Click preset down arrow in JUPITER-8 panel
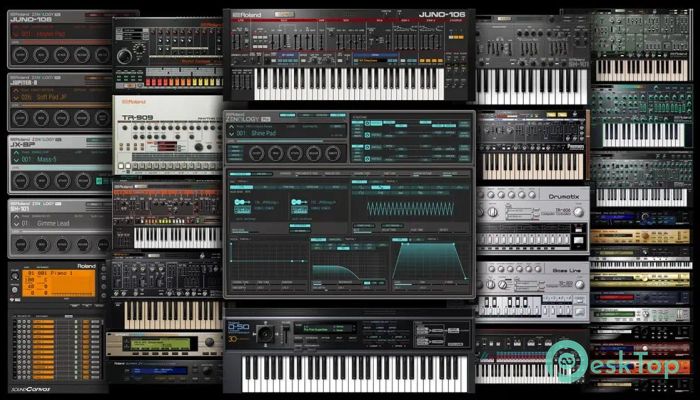The width and height of the screenshot is (700, 400). (15, 96)
